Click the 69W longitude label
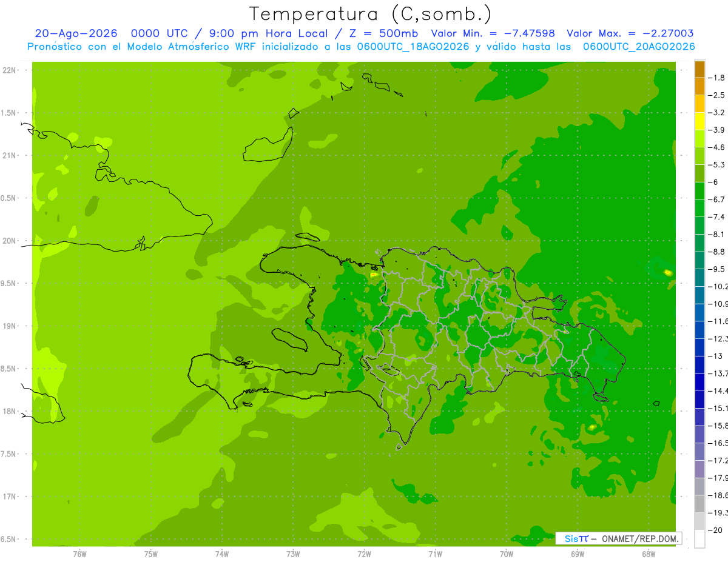The image size is (728, 562). (x=578, y=553)
